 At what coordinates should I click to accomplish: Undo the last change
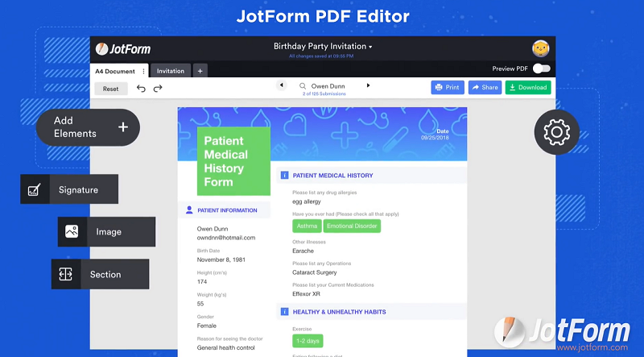pos(141,89)
